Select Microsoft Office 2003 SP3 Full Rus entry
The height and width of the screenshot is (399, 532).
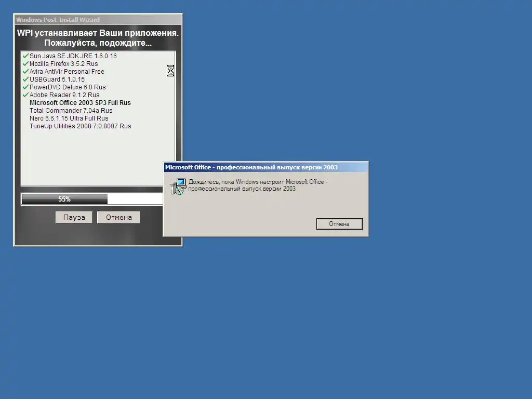tap(80, 102)
